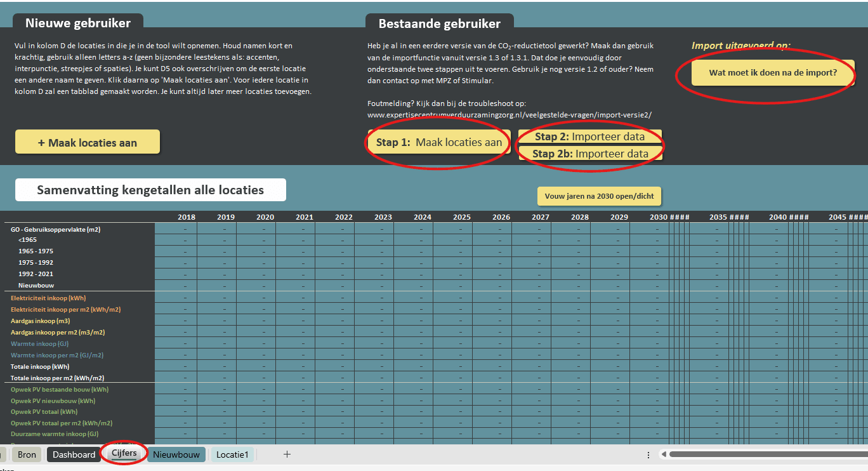Click 'Stap 2b: Importeer data' button
The width and height of the screenshot is (868, 471).
[590, 153]
